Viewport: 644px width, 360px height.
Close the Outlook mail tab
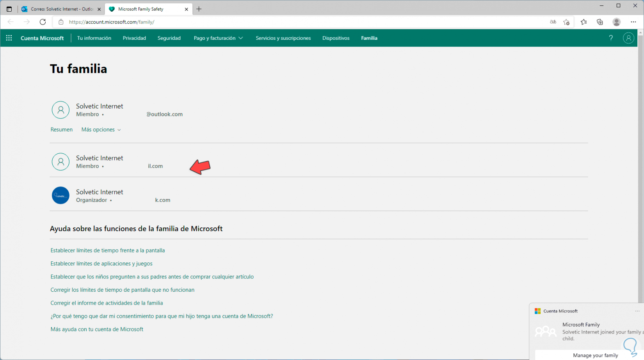99,9
